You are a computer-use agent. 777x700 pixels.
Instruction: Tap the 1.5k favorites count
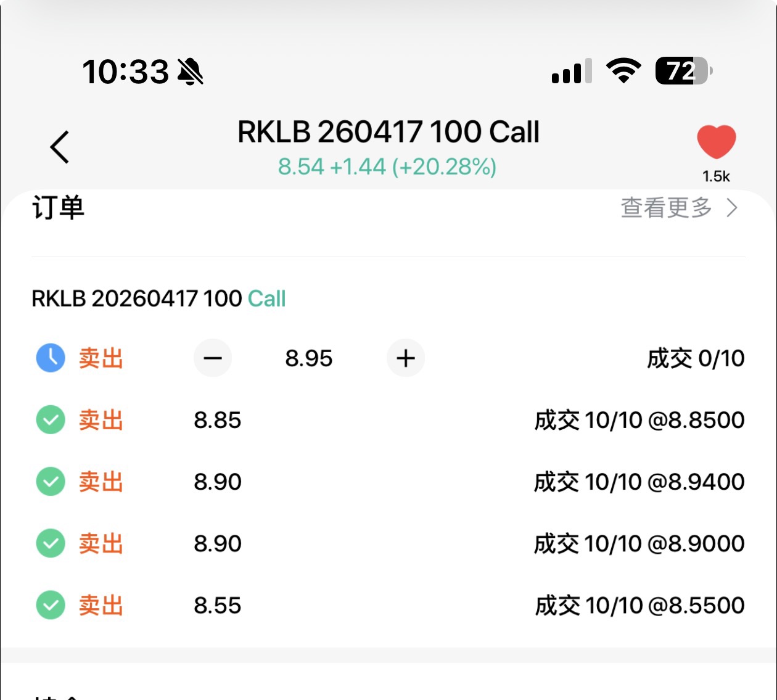click(x=716, y=176)
